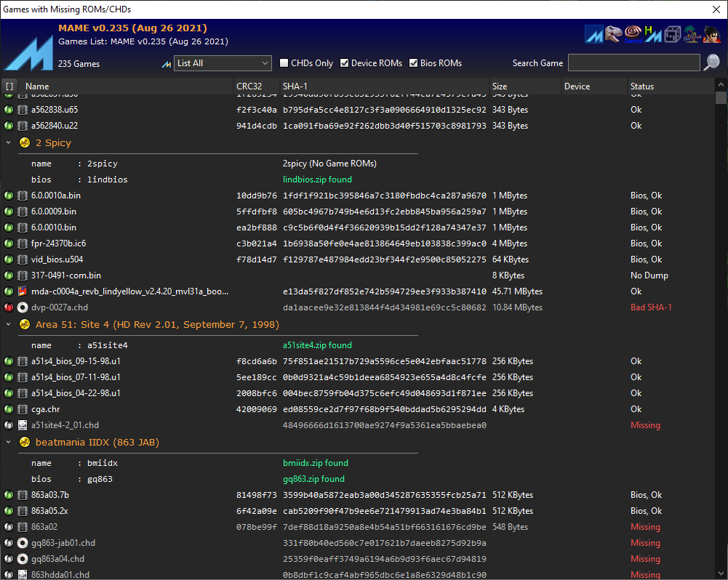728x580 pixels.
Task: Open the List All filter dropdown
Action: coord(223,63)
